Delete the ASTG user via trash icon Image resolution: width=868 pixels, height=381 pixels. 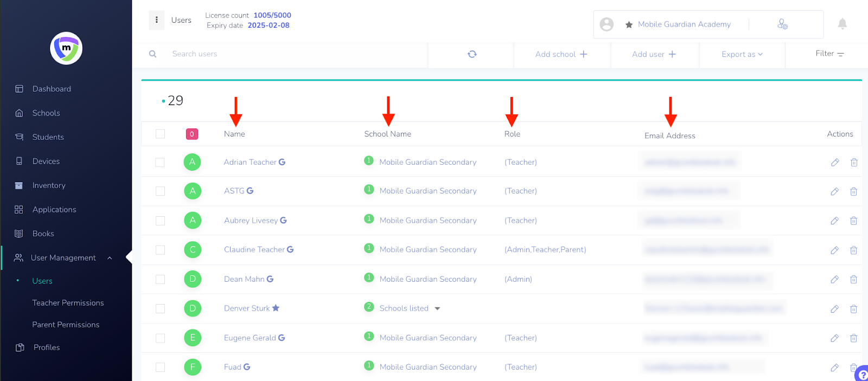[853, 191]
